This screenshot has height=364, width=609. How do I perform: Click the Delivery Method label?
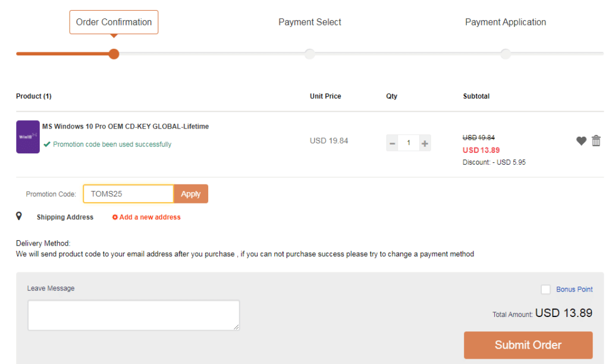43,243
